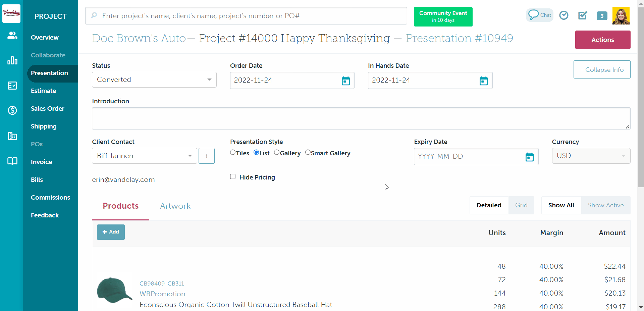Open the Expiry Date calendar icon

click(529, 157)
